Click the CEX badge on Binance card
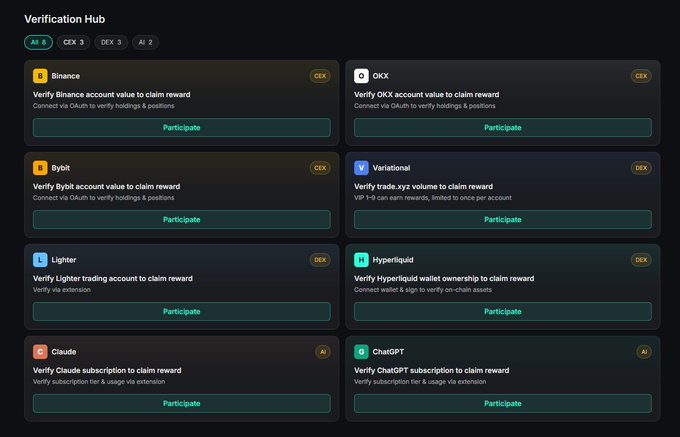Screen dimensions: 680x437 point(320,76)
